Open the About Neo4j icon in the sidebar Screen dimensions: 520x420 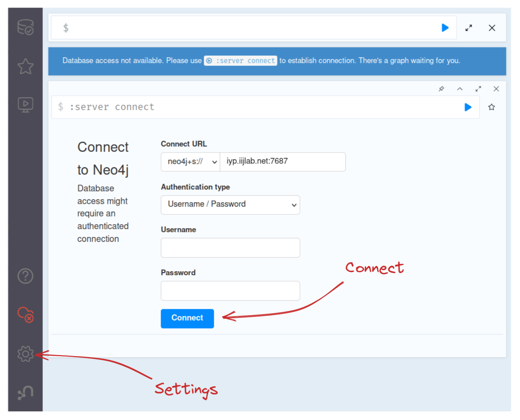[25, 393]
